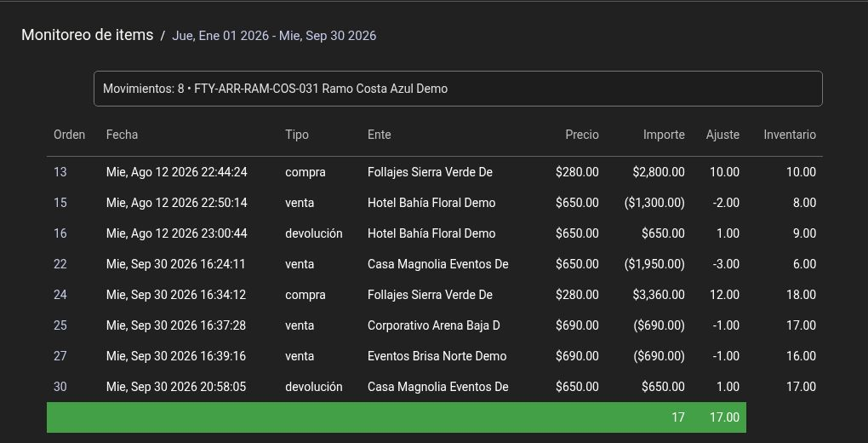Click the Fecha column header
Image resolution: width=868 pixels, height=443 pixels.
122,135
